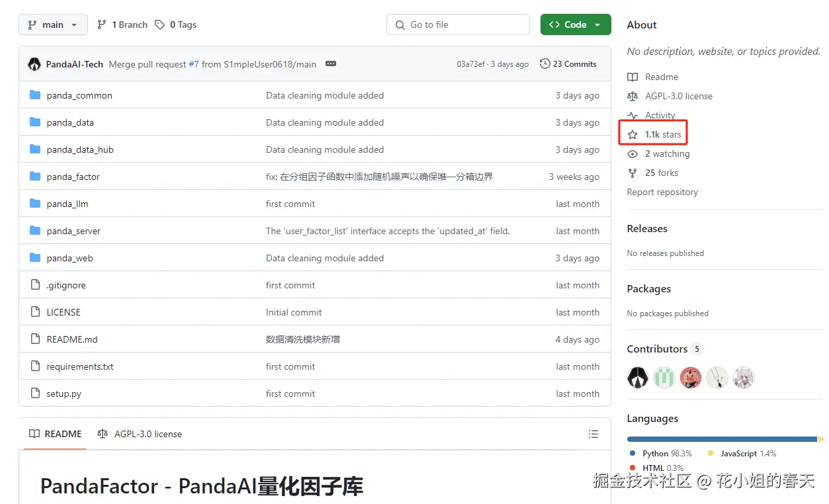Open the Releases heading link
Image resolution: width=829 pixels, height=504 pixels.
647,228
